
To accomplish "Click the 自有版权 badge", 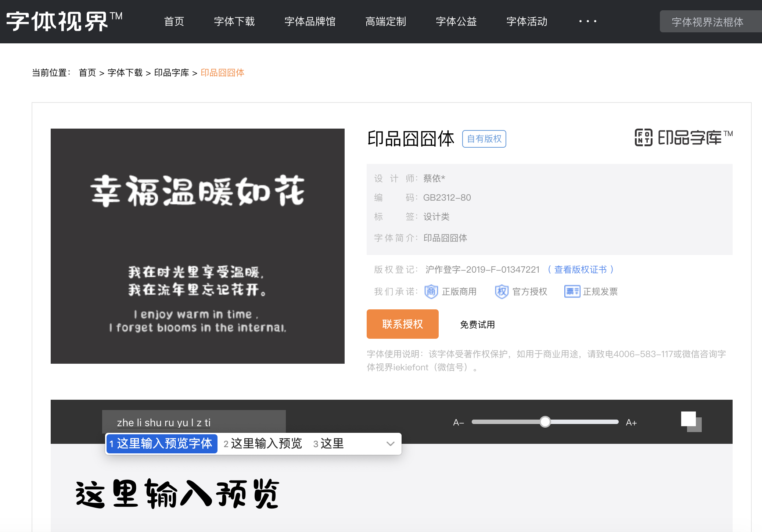I will click(x=484, y=139).
